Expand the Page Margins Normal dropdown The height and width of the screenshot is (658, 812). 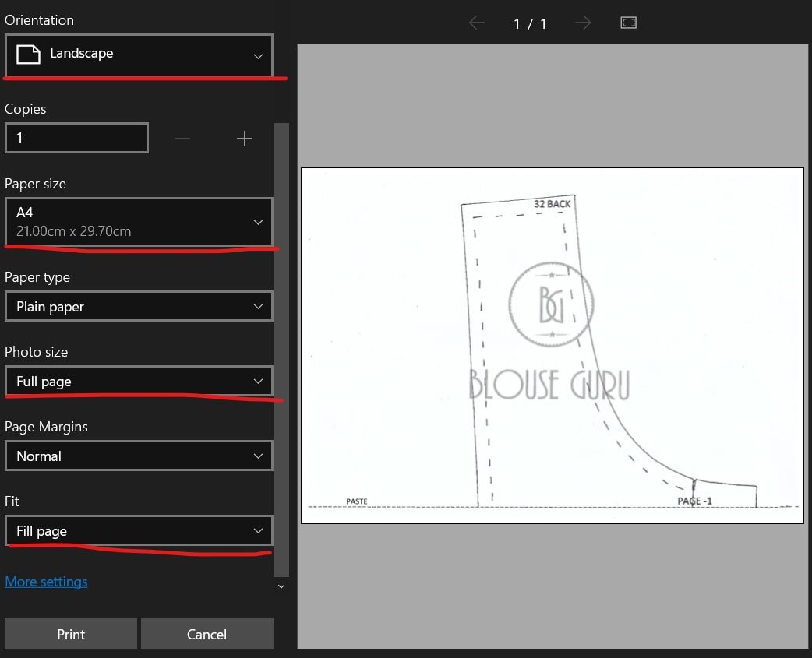point(139,456)
